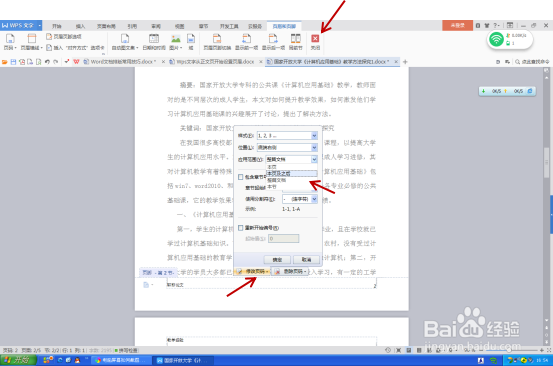This screenshot has height=366, width=553.
Task: Tick the Include chapter number checkbox
Action: pos(241,177)
